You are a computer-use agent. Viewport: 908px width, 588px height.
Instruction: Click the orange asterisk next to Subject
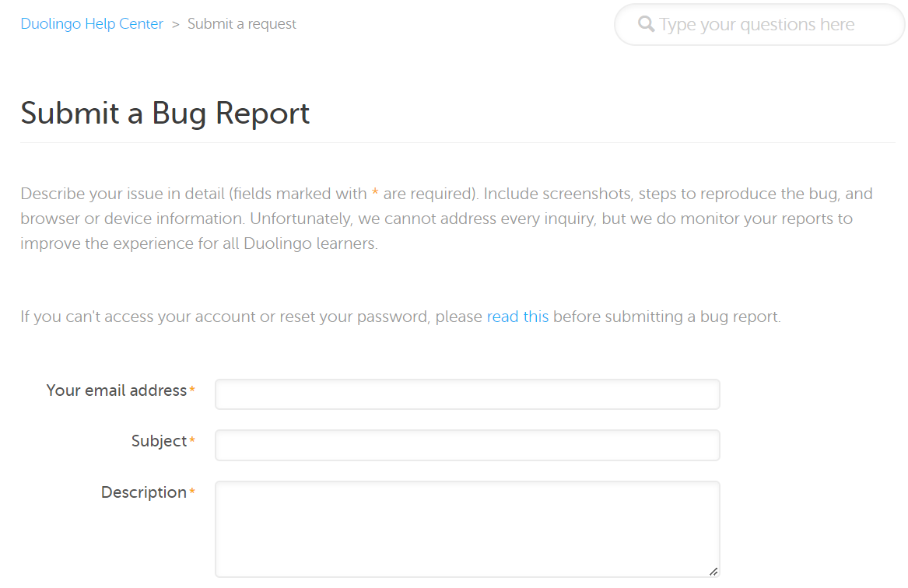192,442
